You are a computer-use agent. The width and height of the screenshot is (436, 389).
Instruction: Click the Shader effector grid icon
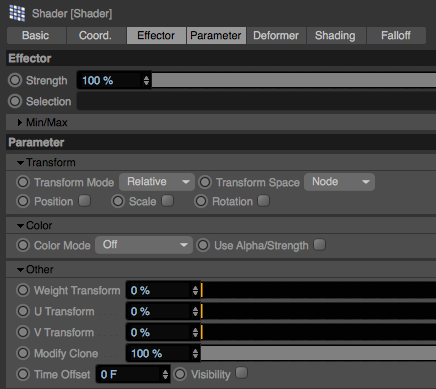[x=17, y=13]
